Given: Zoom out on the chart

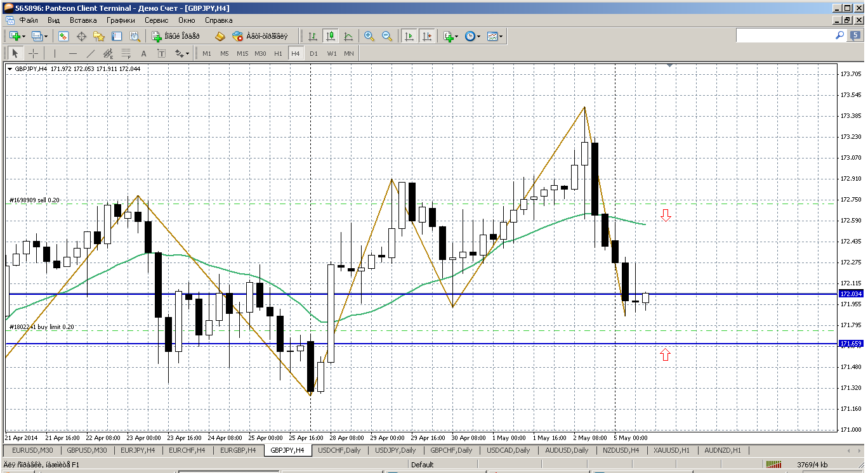Looking at the screenshot, I should click(x=386, y=36).
